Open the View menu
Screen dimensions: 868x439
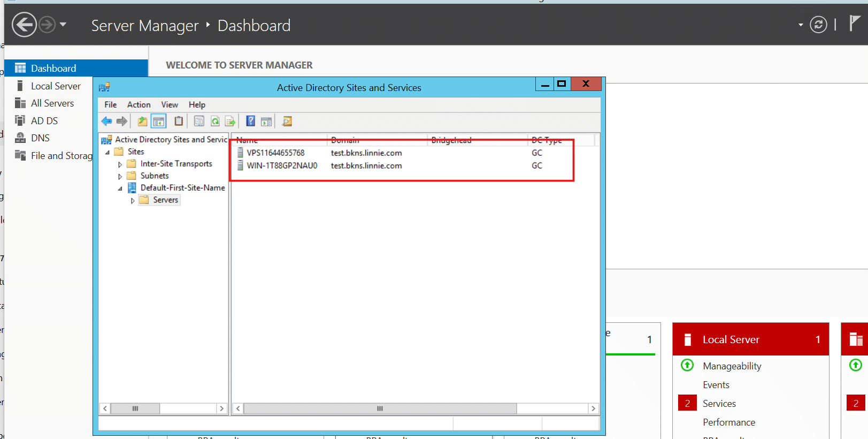(x=170, y=104)
